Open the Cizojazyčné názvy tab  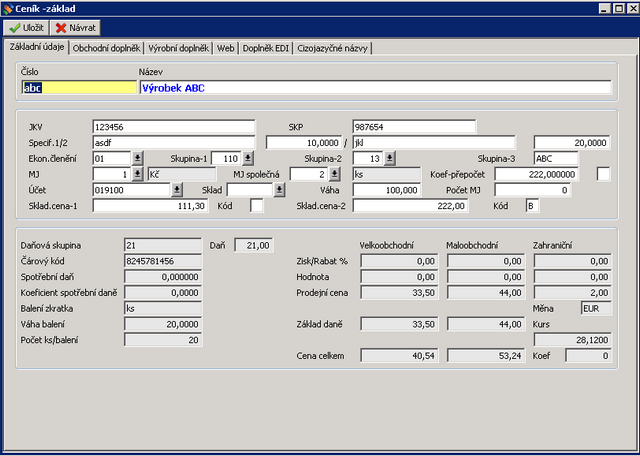(334, 47)
